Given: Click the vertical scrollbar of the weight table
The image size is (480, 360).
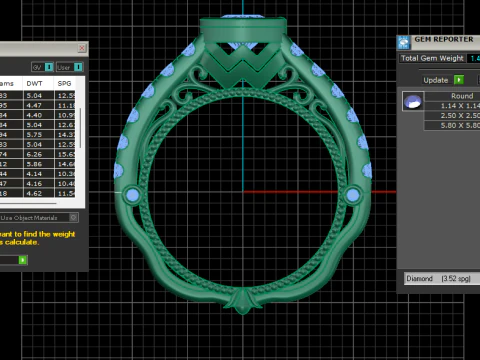Looking at the screenshot, I should (80, 128).
